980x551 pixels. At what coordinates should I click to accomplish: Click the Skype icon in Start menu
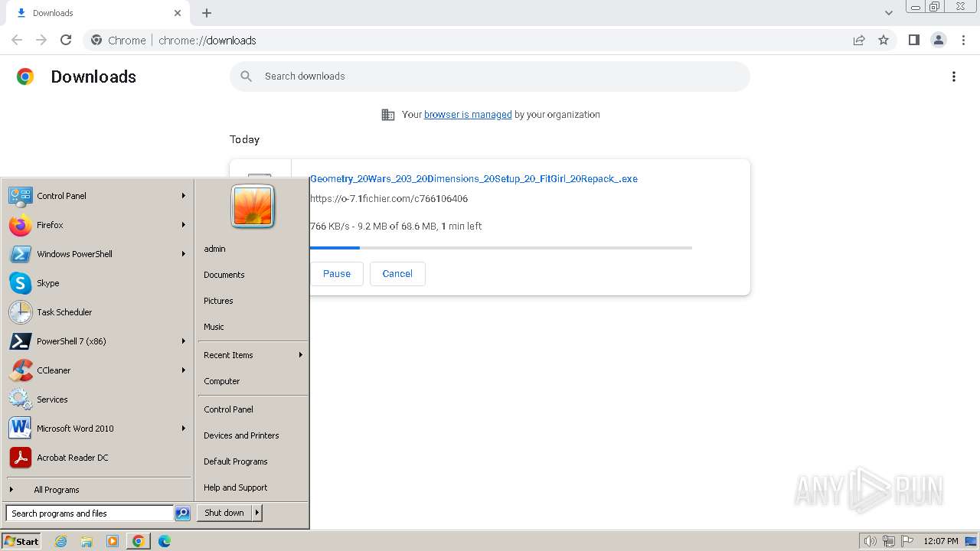tap(21, 283)
